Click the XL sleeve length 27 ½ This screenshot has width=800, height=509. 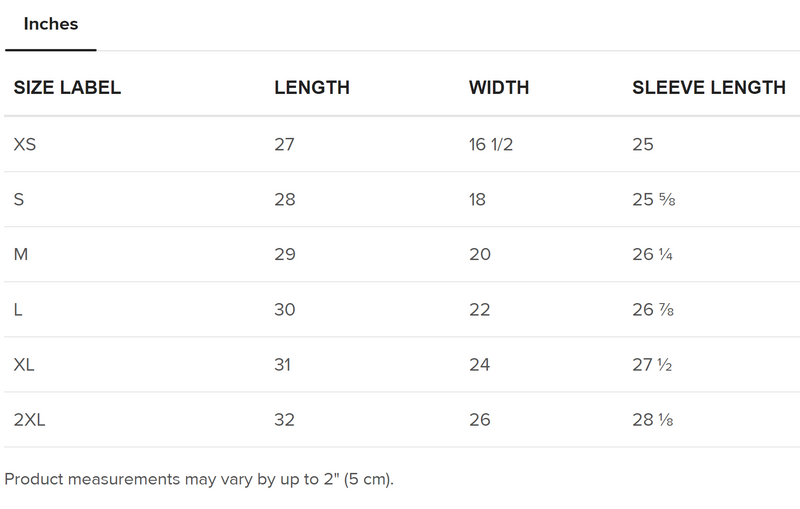click(x=651, y=365)
